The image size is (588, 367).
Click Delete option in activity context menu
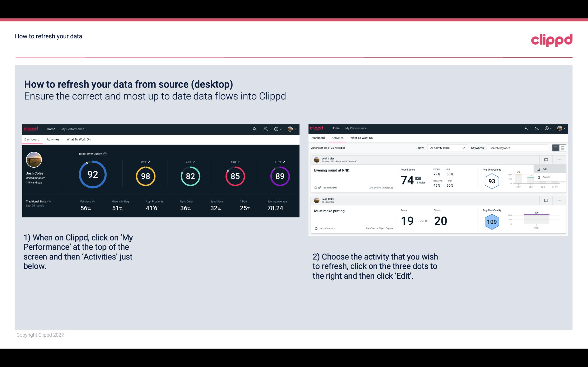coord(546,177)
